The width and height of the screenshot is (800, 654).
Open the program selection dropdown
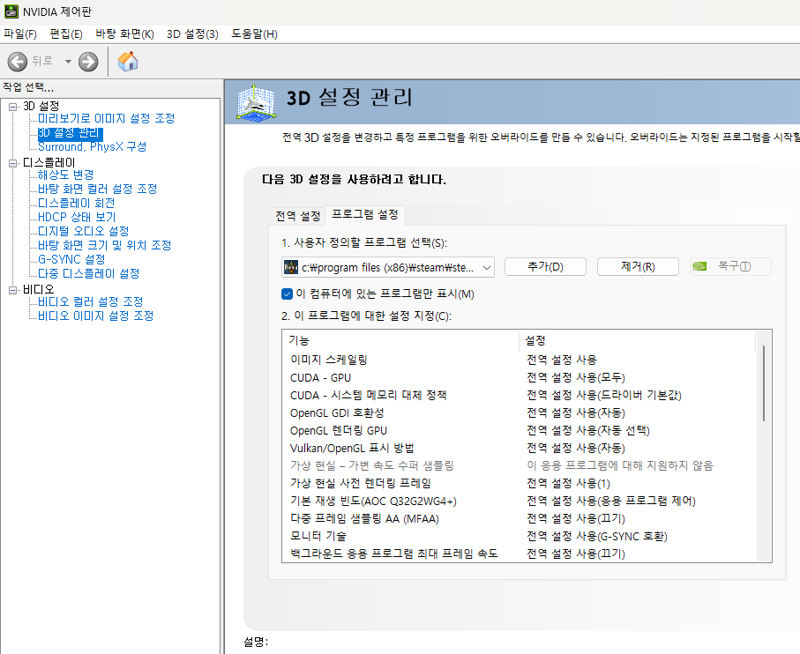[x=388, y=267]
